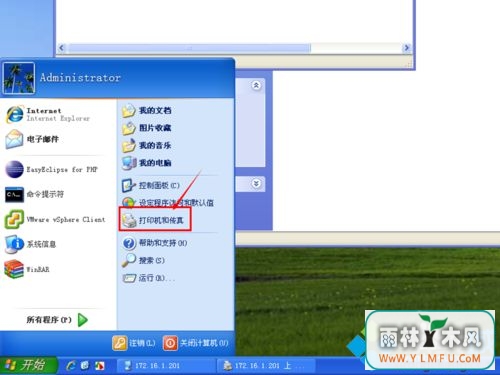Open 我的文档 My Documents
The width and height of the screenshot is (500, 375).
pyautogui.click(x=147, y=110)
